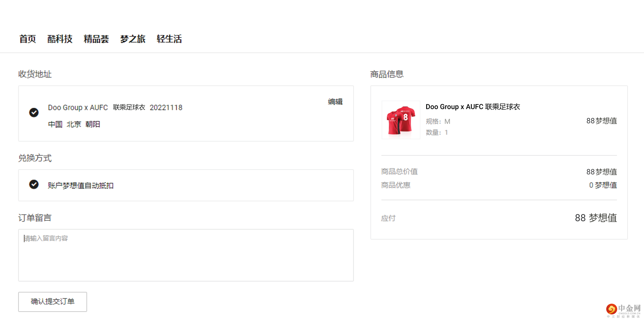Select the shipping address check circle
This screenshot has width=644, height=321.
coord(34,113)
